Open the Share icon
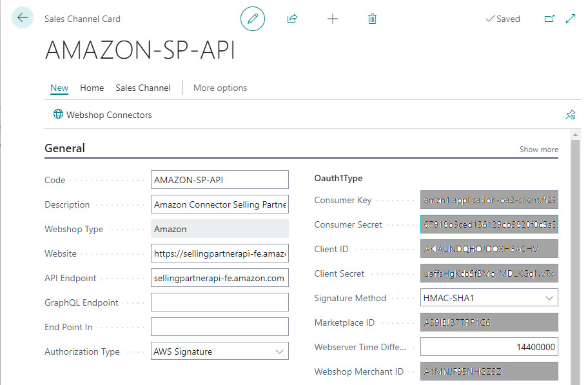This screenshot has width=588, height=385. [292, 19]
